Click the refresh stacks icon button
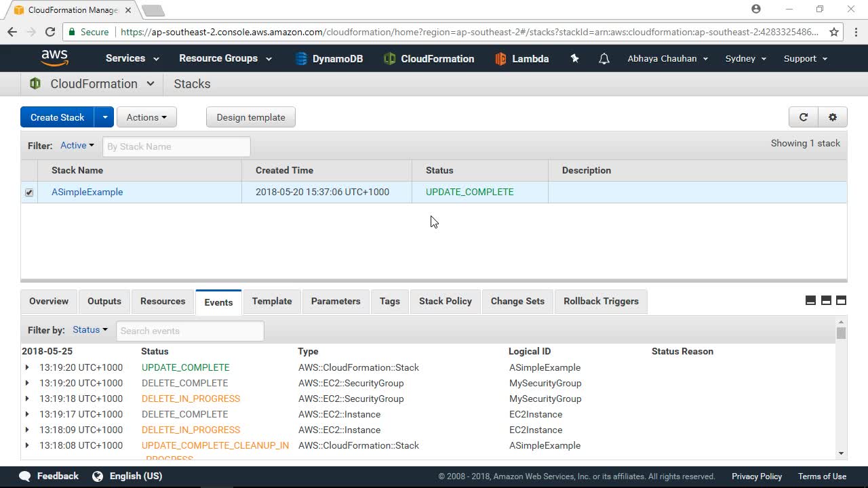 point(804,117)
